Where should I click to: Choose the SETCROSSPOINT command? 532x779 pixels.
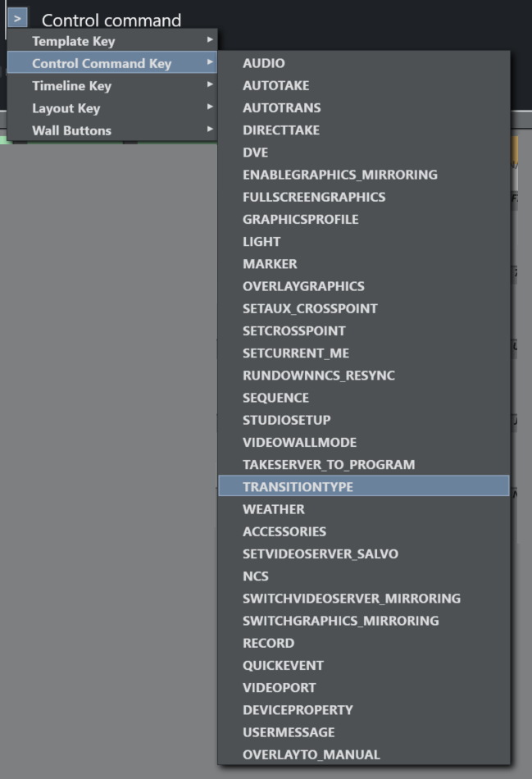(294, 330)
